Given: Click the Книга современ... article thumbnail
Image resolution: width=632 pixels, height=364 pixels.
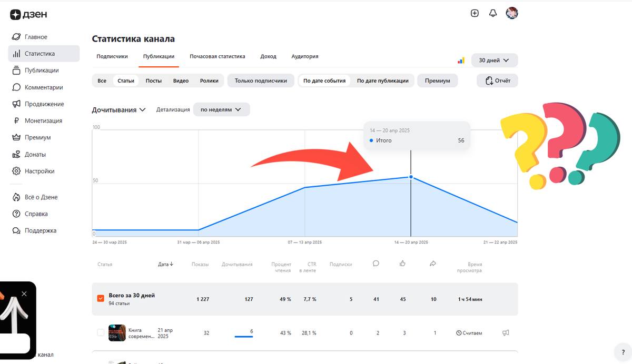Looking at the screenshot, I should tap(117, 333).
